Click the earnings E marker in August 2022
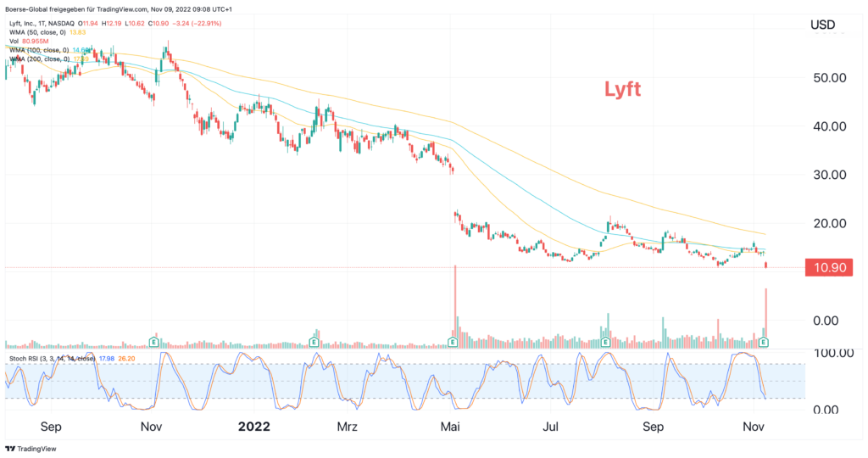 [x=605, y=343]
